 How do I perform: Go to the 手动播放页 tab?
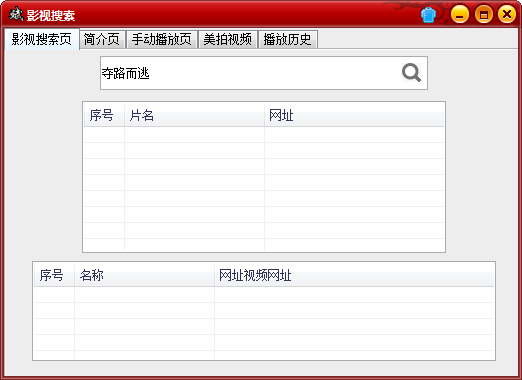pyautogui.click(x=162, y=39)
